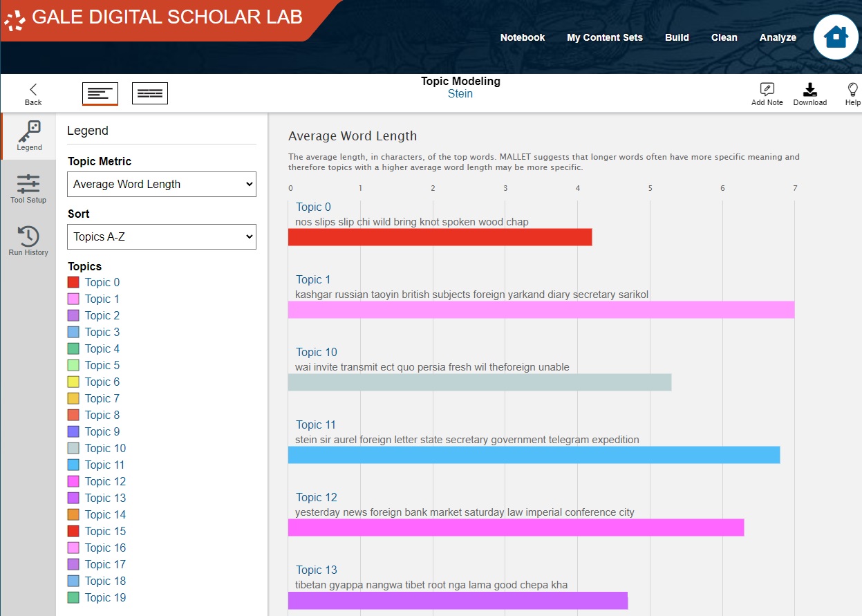This screenshot has height=616, width=862.
Task: Open the Tool Setup sidebar panel
Action: click(28, 189)
